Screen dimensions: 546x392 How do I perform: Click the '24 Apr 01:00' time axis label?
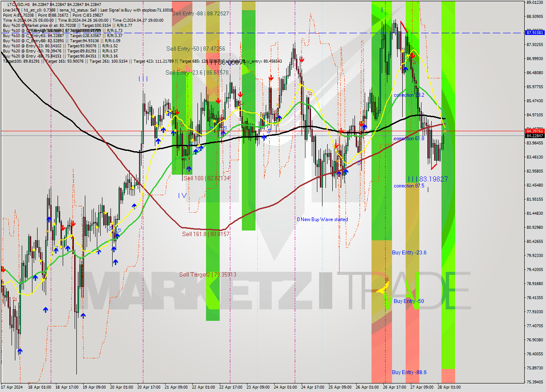pyautogui.click(x=285, y=388)
